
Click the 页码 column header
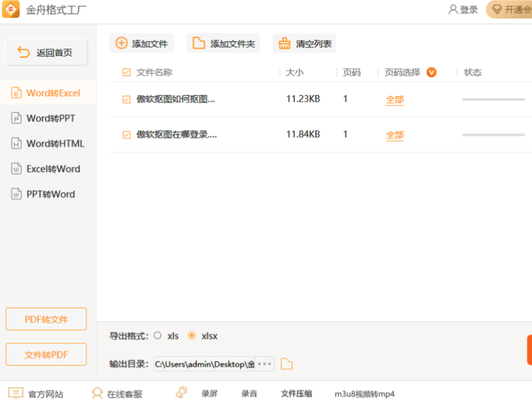pos(351,72)
